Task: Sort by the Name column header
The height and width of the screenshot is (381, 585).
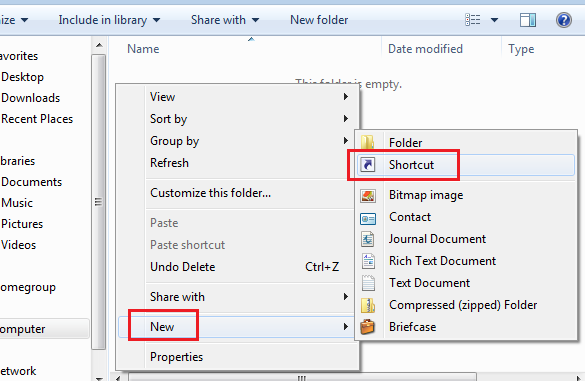Action: tap(143, 49)
